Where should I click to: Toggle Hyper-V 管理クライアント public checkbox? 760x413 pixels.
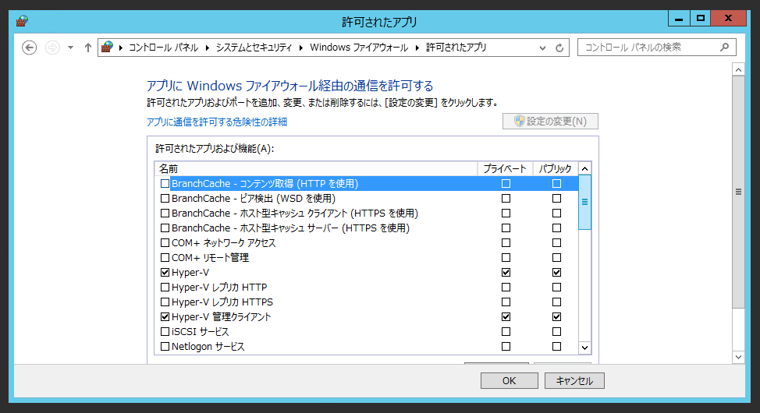click(556, 317)
